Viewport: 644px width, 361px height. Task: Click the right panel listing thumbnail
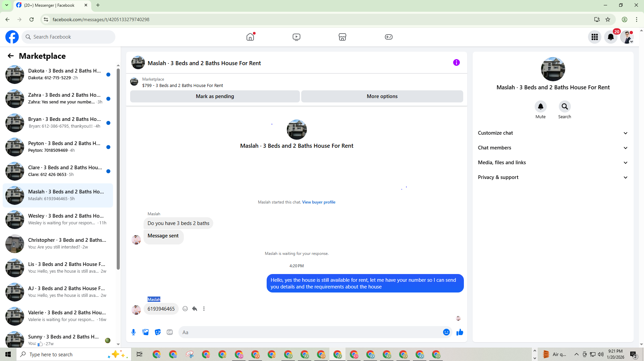pyautogui.click(x=553, y=69)
